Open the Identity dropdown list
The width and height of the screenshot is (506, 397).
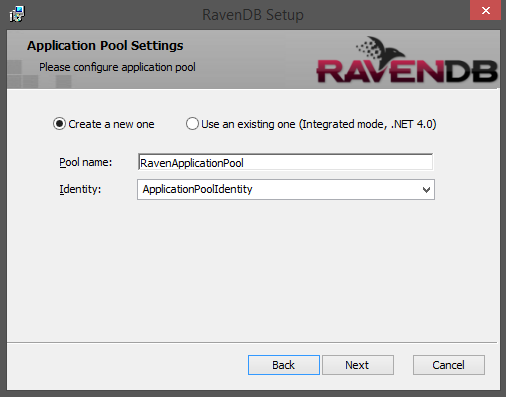(x=286, y=190)
